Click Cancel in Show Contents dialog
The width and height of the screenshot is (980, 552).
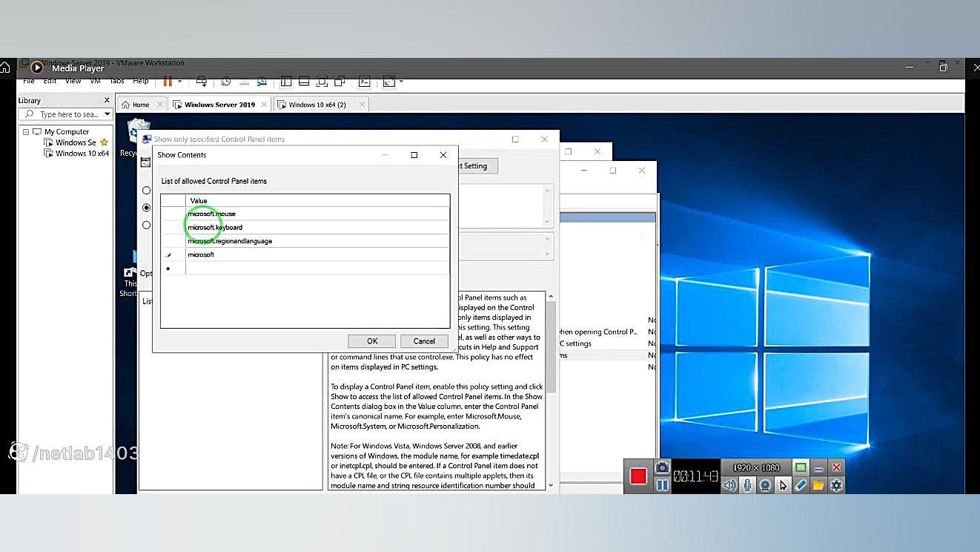(424, 341)
